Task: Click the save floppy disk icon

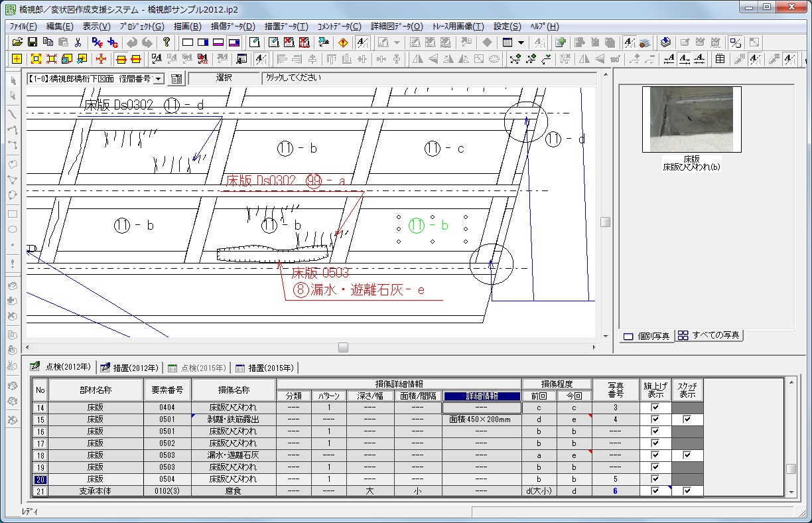Action: coord(32,42)
